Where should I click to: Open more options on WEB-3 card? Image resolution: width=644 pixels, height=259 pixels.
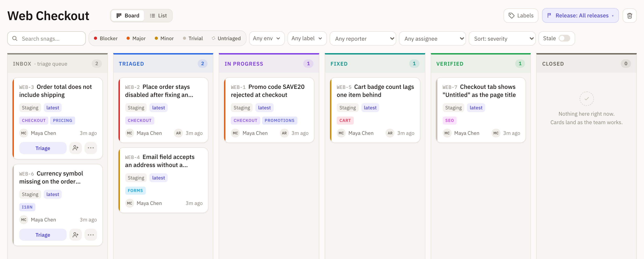91,148
